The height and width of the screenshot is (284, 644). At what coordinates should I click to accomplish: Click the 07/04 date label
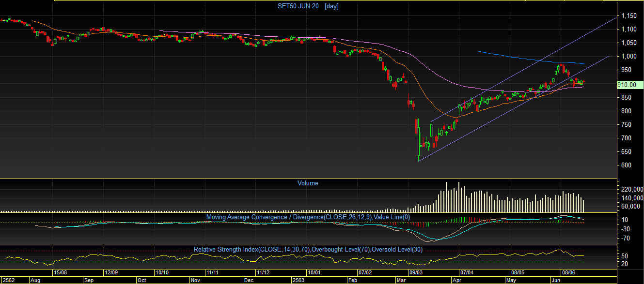pyautogui.click(x=467, y=273)
